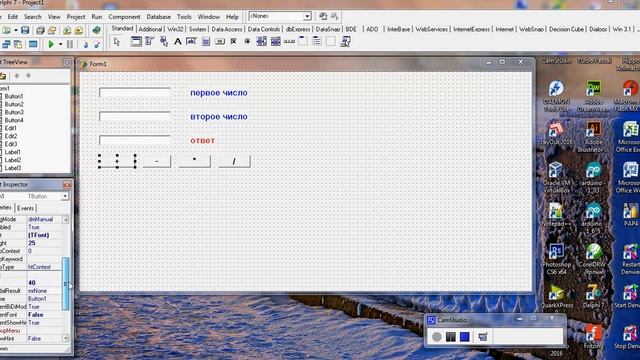Click the Open Project toolbar icon

(x=52, y=31)
